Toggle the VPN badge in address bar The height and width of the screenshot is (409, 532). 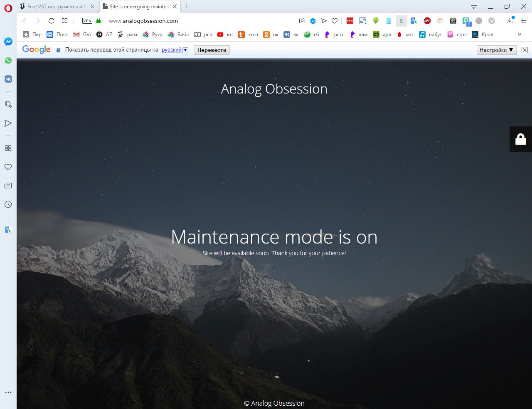(87, 21)
